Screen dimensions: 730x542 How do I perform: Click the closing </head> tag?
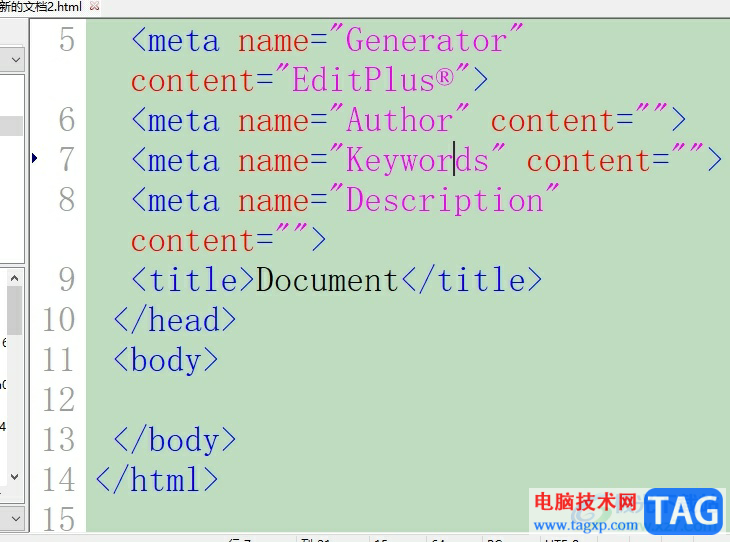pyautogui.click(x=175, y=320)
